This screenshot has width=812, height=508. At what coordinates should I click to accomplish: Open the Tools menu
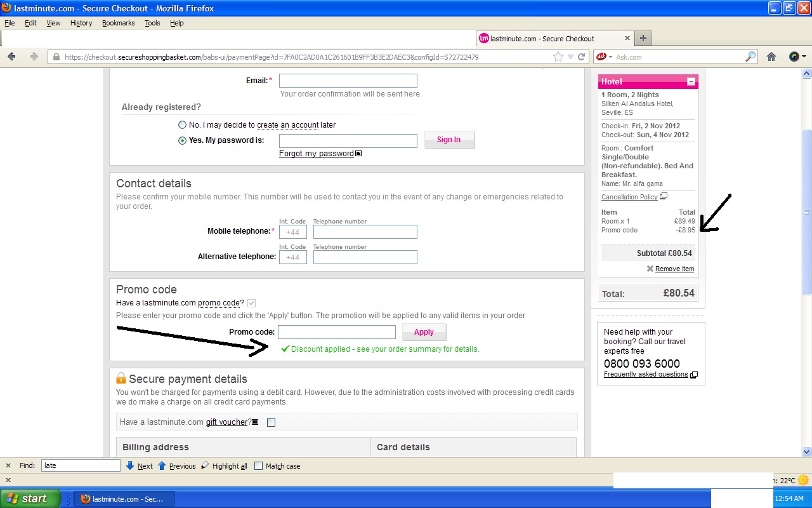pyautogui.click(x=152, y=23)
